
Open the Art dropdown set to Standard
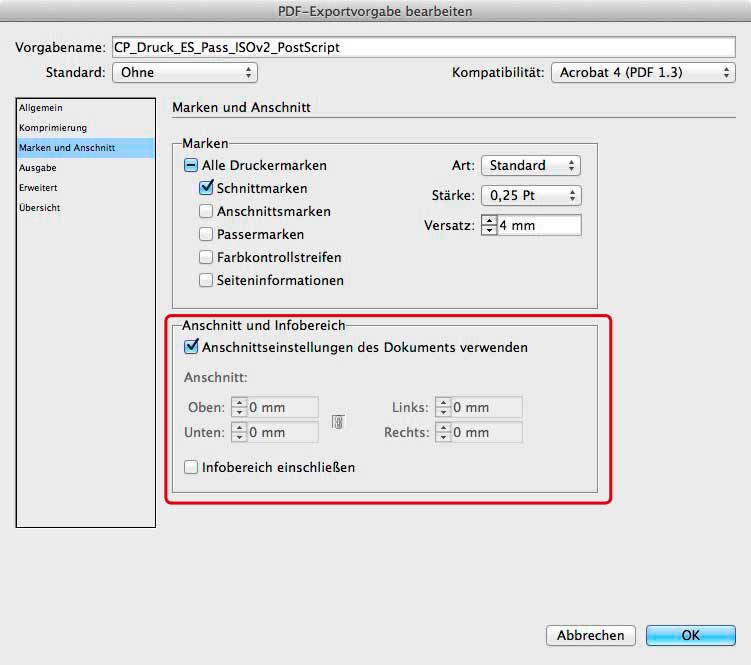(x=531, y=165)
